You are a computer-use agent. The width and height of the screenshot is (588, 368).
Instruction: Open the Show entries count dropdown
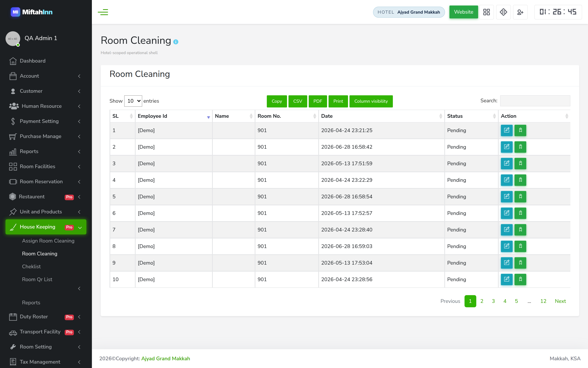pyautogui.click(x=133, y=101)
